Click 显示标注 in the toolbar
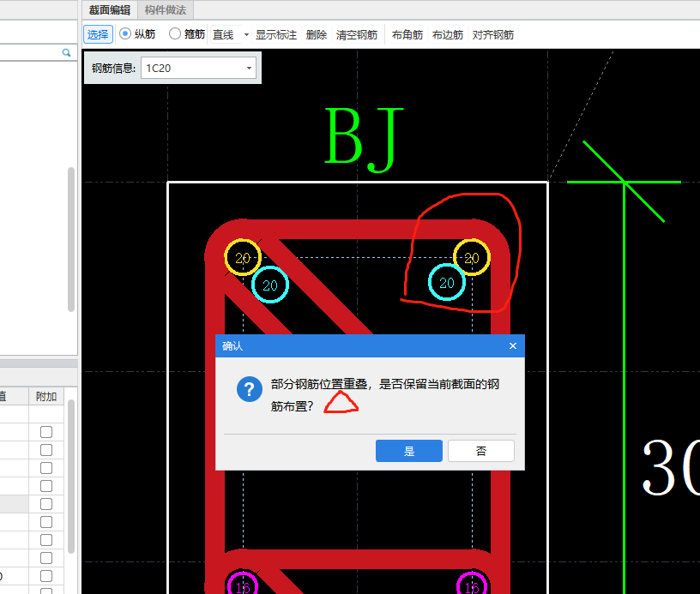The width and height of the screenshot is (700, 594). point(276,34)
